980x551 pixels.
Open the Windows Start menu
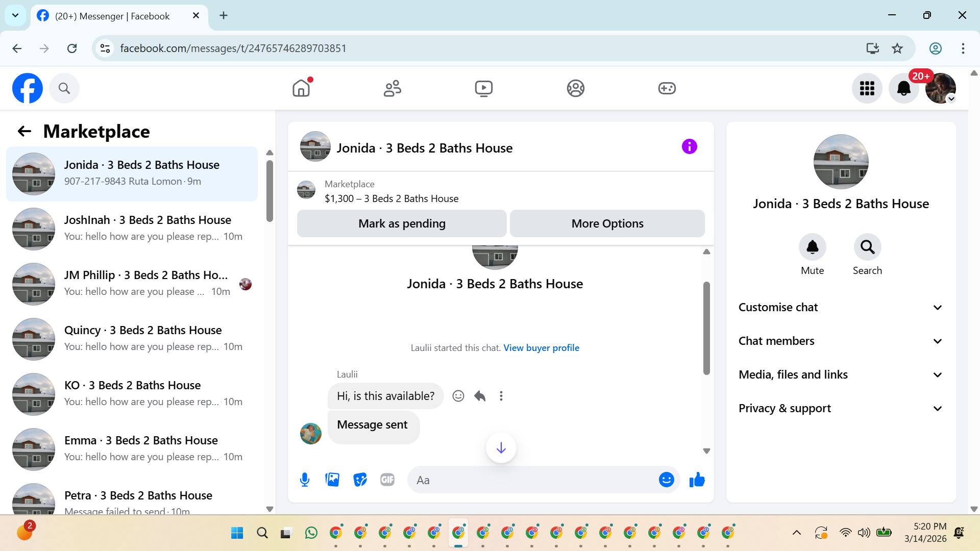tap(237, 533)
